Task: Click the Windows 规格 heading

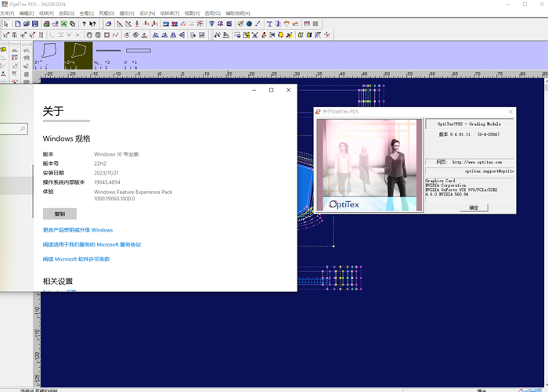Action: point(67,138)
